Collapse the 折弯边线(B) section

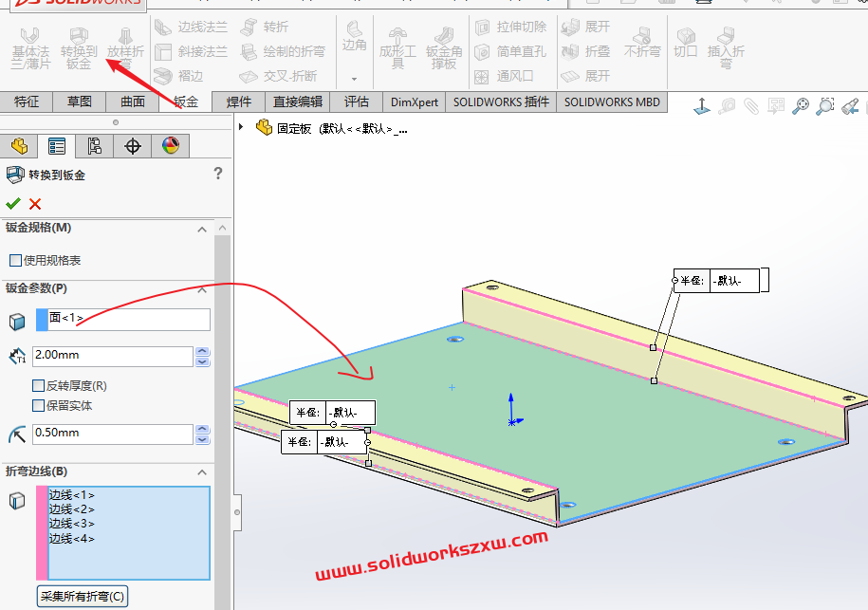201,472
